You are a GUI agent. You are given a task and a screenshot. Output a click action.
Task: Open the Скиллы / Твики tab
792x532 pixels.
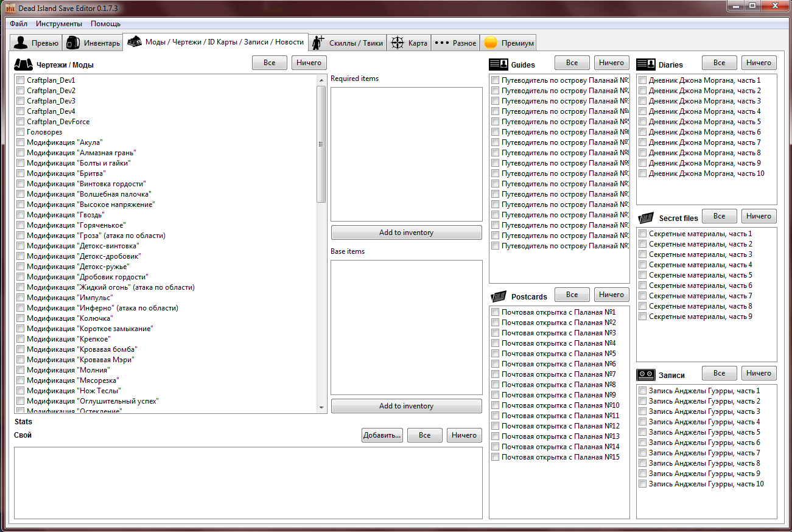tap(348, 43)
